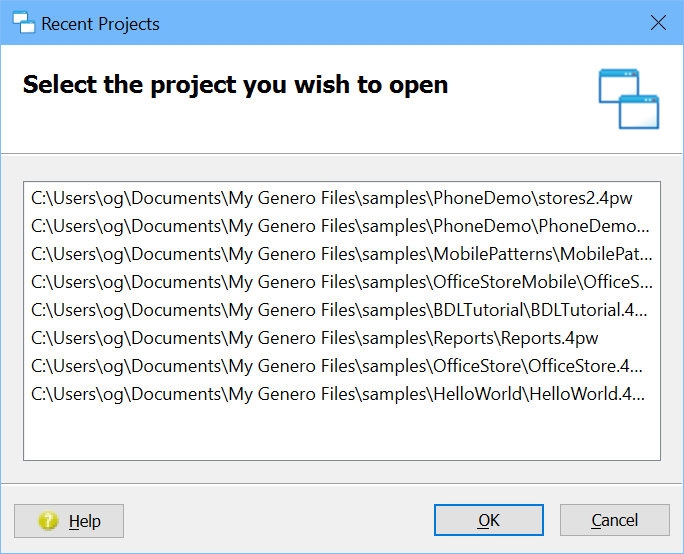Close the Recent Projects dialog
Viewport: 684px width, 554px height.
[658, 23]
